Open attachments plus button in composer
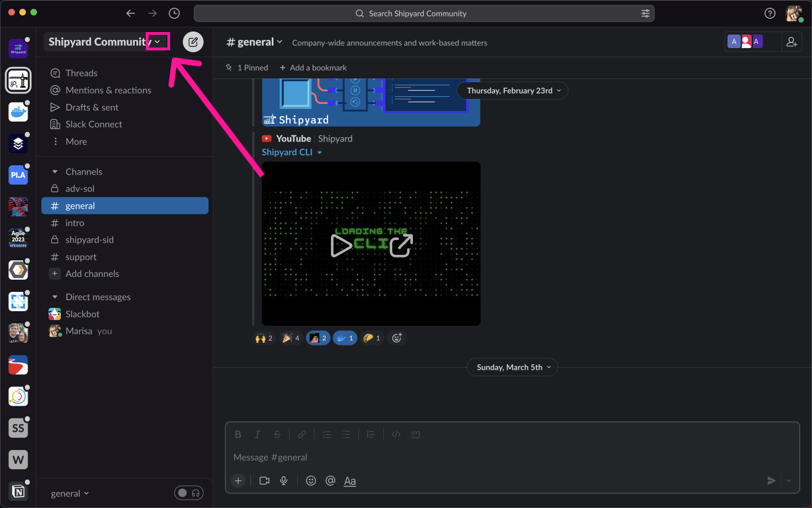The image size is (812, 508). [x=238, y=481]
